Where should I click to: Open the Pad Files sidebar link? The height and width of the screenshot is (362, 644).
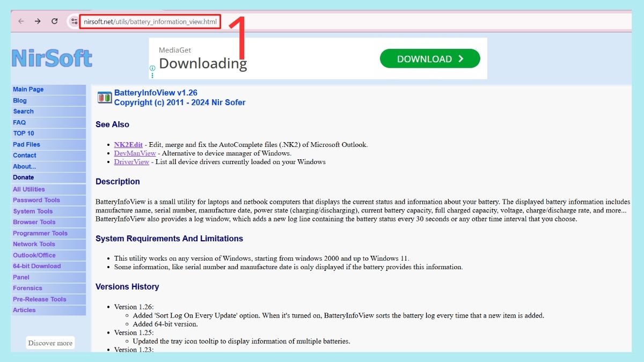tap(26, 145)
